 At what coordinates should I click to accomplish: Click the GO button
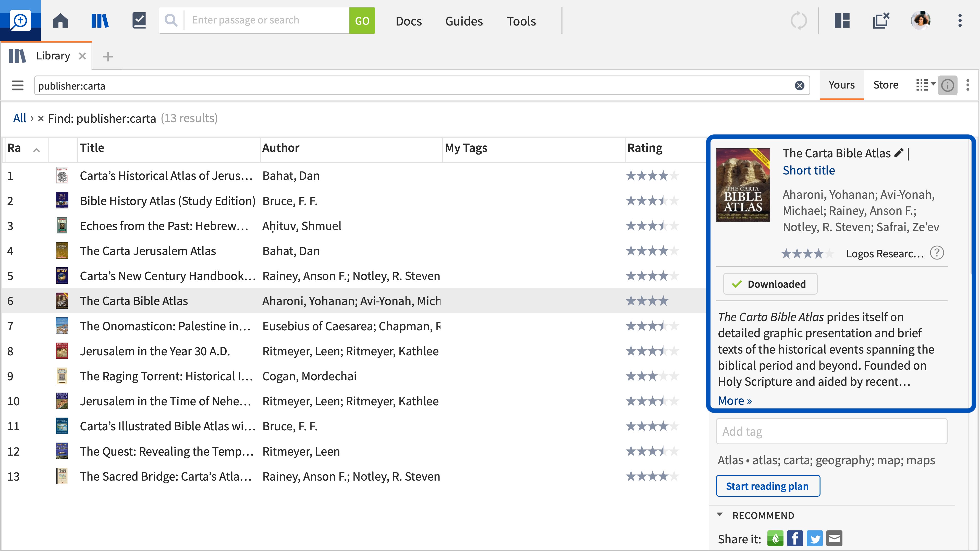point(362,20)
